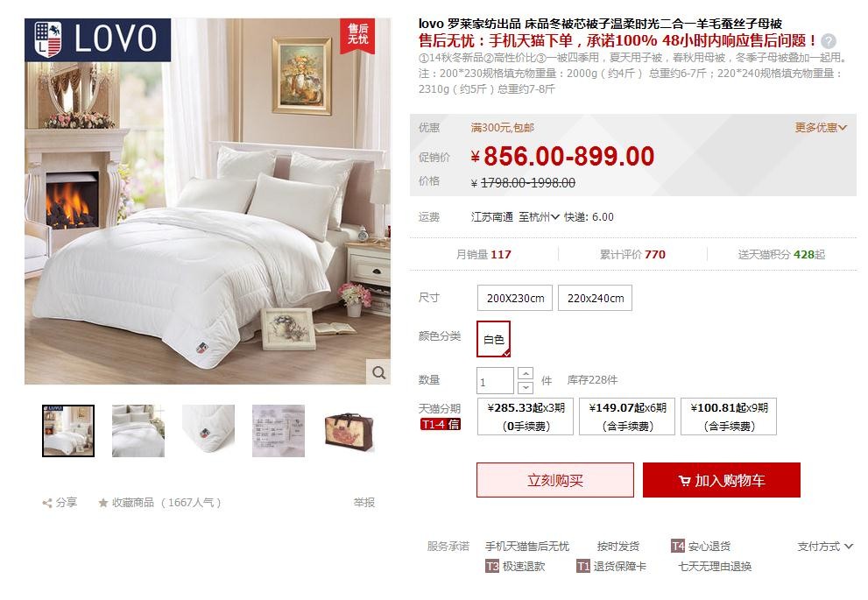
Task: Click the help question mark icon
Action: pyautogui.click(x=828, y=41)
